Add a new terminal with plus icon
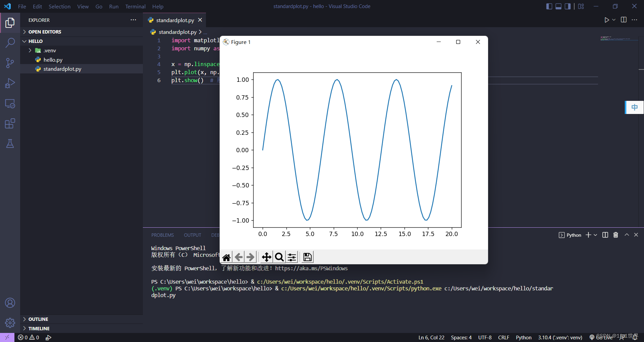 (588, 235)
